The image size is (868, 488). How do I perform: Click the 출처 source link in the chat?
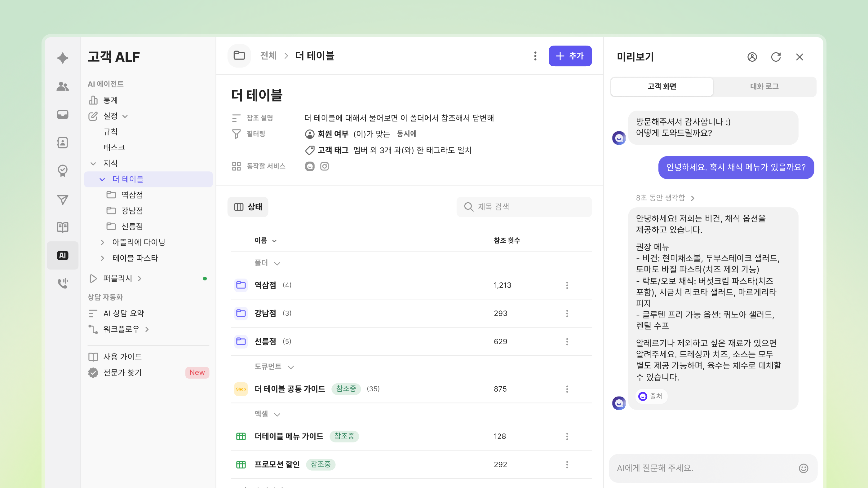coord(651,396)
